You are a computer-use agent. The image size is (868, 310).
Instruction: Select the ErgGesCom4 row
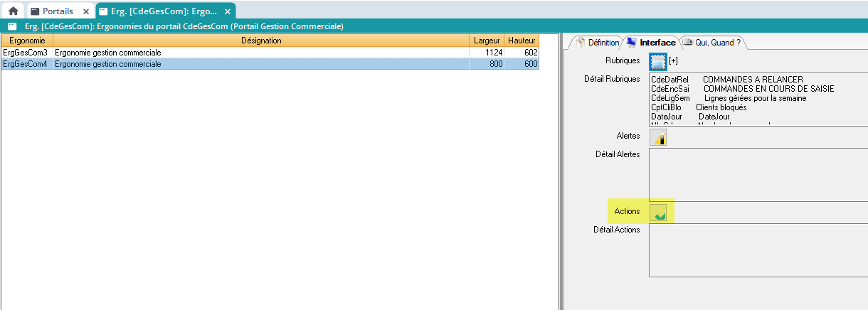pyautogui.click(x=25, y=64)
